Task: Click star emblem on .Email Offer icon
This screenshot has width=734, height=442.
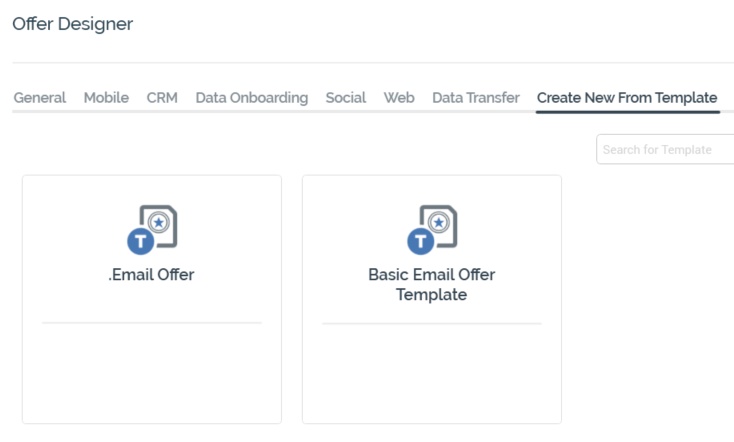Action: pyautogui.click(x=159, y=222)
